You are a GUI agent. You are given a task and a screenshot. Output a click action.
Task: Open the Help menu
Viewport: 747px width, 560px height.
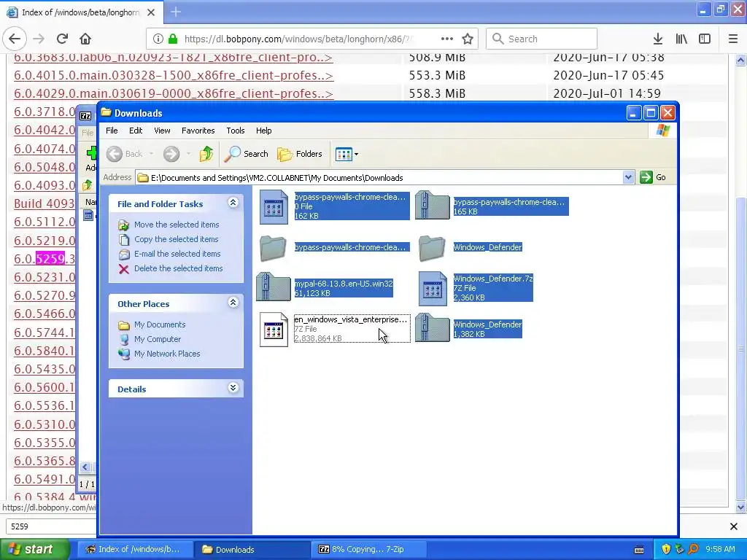[x=263, y=131]
